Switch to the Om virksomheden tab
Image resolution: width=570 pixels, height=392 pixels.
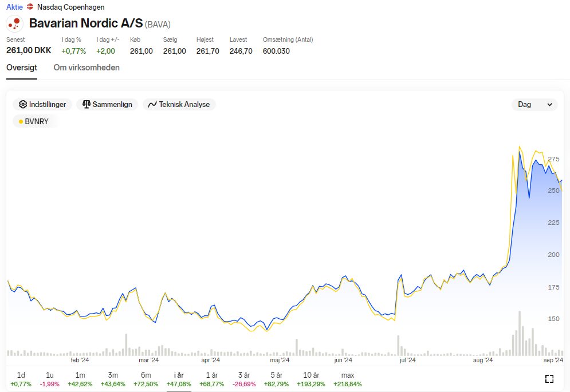[87, 68]
